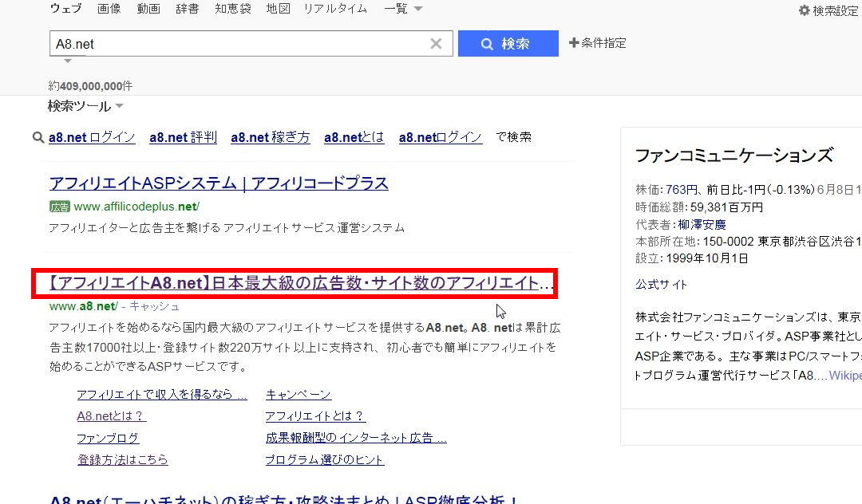Open the キャッシュ cached page link
862x504 pixels.
coord(155,306)
